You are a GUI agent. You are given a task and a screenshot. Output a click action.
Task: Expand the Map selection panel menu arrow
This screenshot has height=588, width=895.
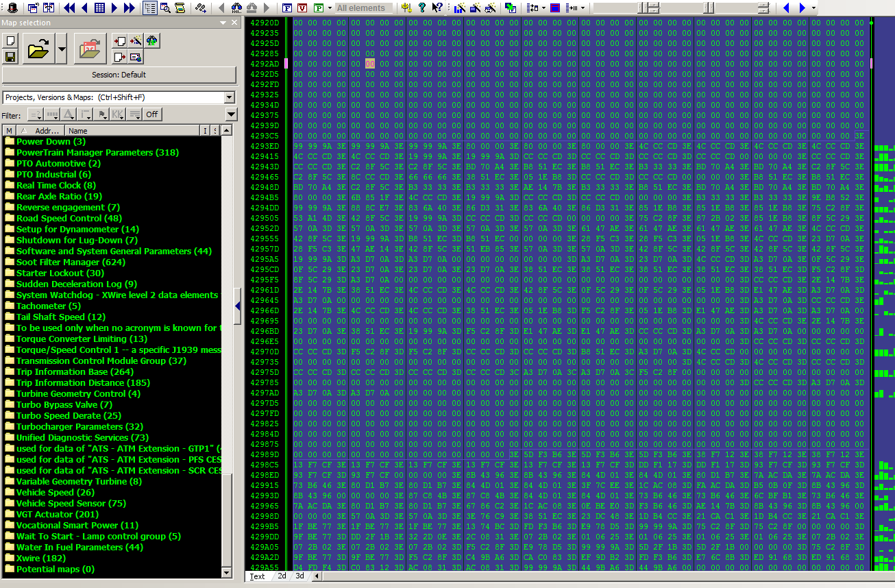coord(223,23)
